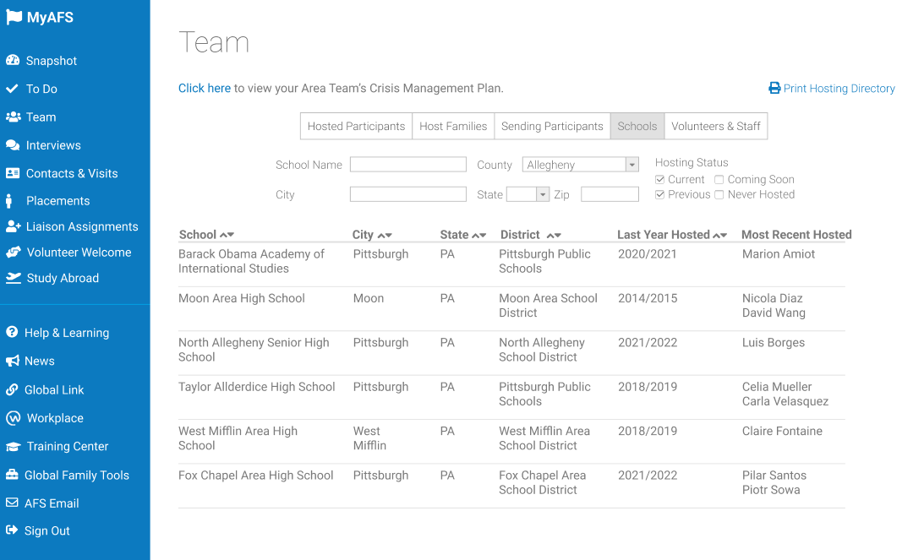Click West Mifflin Area High School

pos(238,438)
